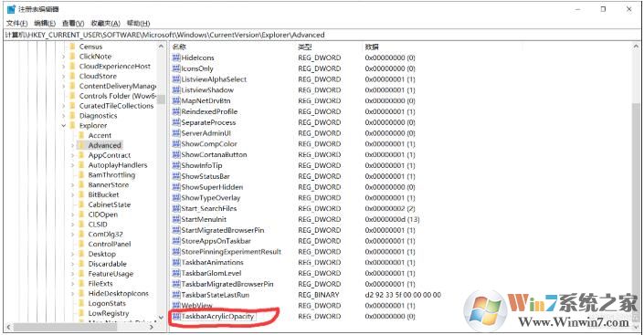Click the DWORD icon beside IconsOnly
The height and width of the screenshot is (335, 644).
(176, 68)
